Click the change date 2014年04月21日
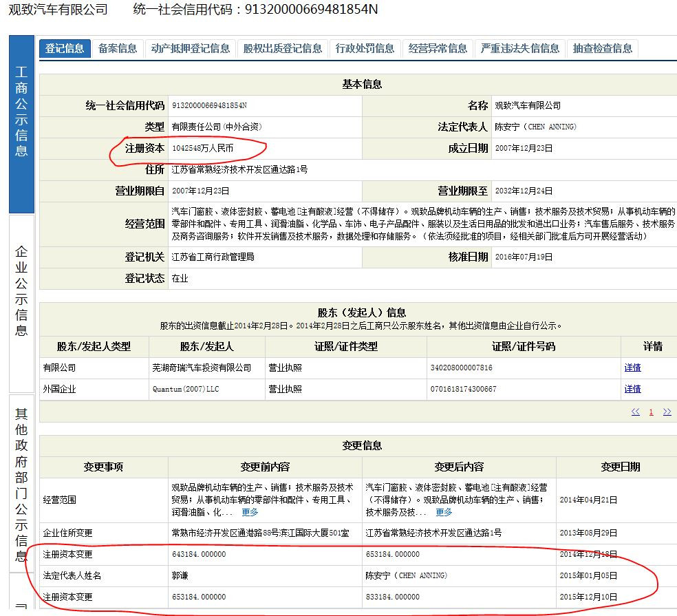The height and width of the screenshot is (616, 677). [x=588, y=500]
